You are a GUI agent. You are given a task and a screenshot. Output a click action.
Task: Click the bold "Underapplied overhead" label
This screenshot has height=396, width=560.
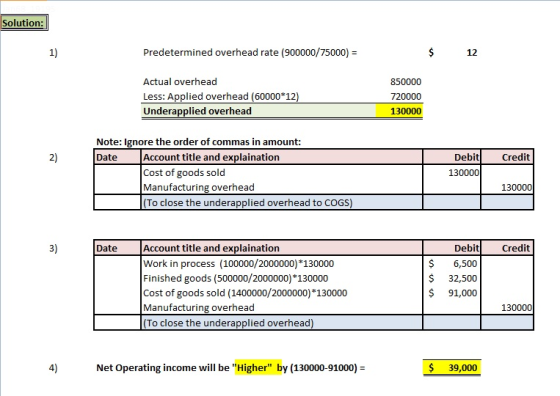point(198,111)
